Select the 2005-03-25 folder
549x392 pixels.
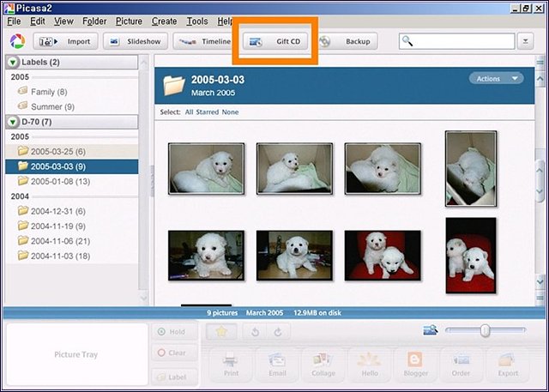[54, 151]
